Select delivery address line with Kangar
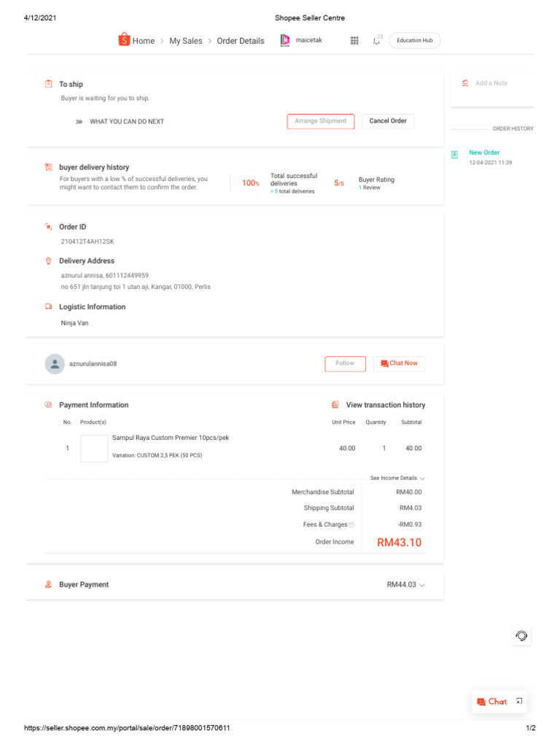560x747 pixels. click(136, 287)
